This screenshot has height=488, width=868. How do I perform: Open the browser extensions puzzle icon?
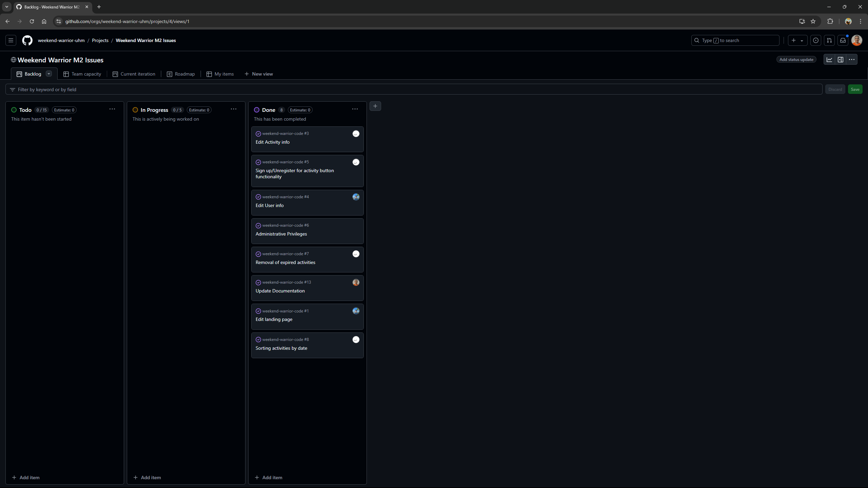click(830, 21)
